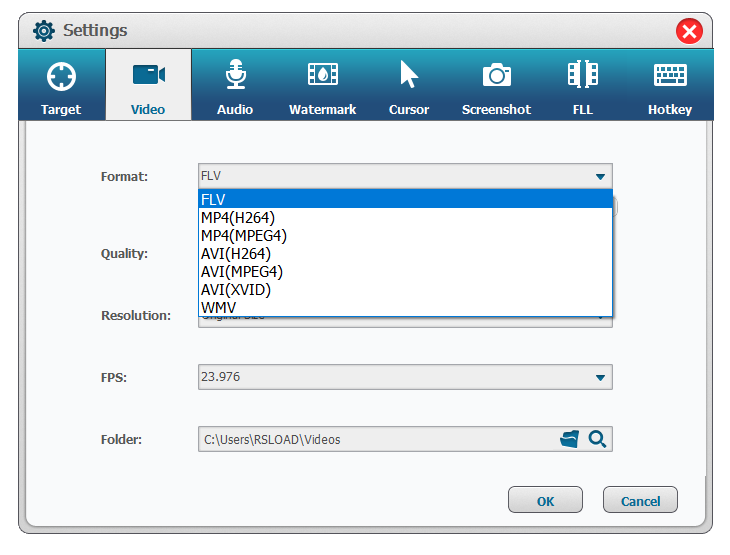Viewport: 730px width, 555px height.
Task: Browse output folder with the folder icon
Action: pos(569,439)
